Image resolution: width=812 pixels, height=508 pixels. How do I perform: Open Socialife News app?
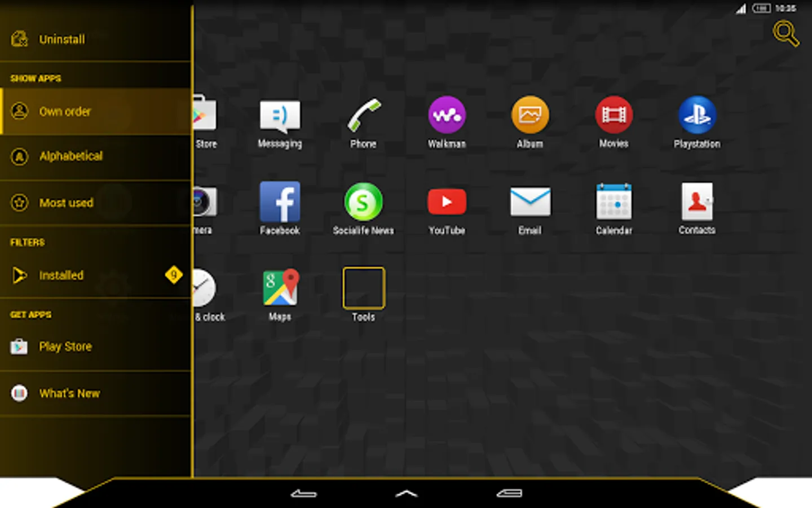click(x=363, y=202)
